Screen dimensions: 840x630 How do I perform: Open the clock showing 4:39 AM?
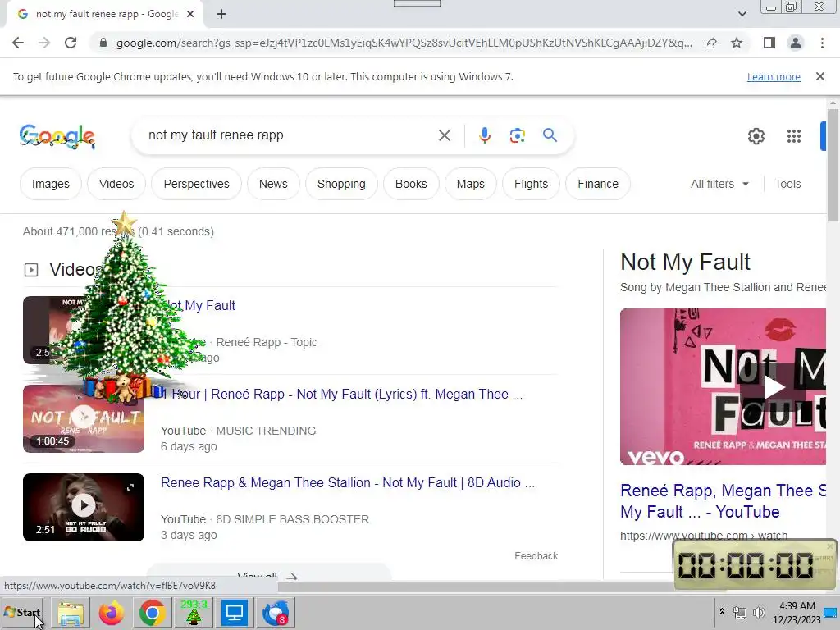tap(797, 612)
